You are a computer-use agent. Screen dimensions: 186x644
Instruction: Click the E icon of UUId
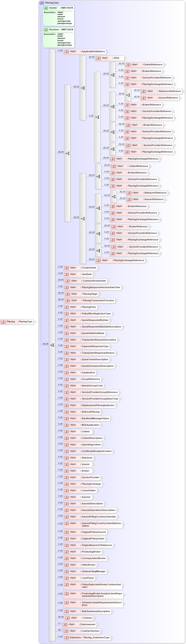point(99,58)
